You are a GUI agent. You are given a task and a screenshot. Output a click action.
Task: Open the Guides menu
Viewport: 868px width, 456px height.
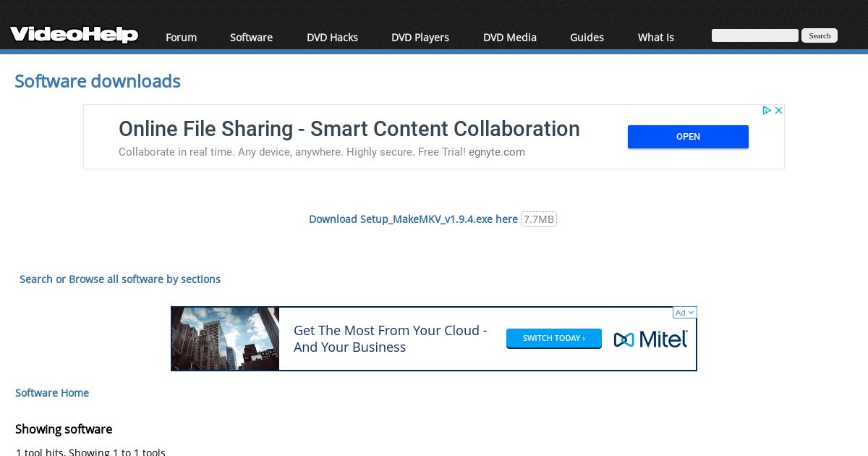587,38
